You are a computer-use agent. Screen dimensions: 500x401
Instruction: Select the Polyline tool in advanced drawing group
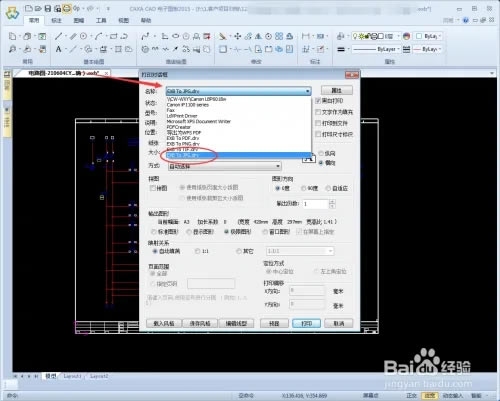pos(145,36)
